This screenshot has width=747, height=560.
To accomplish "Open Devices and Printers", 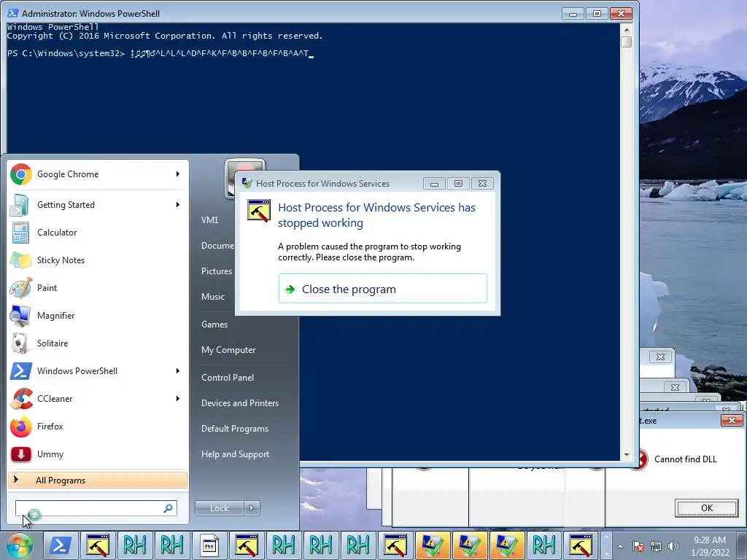I will (239, 403).
